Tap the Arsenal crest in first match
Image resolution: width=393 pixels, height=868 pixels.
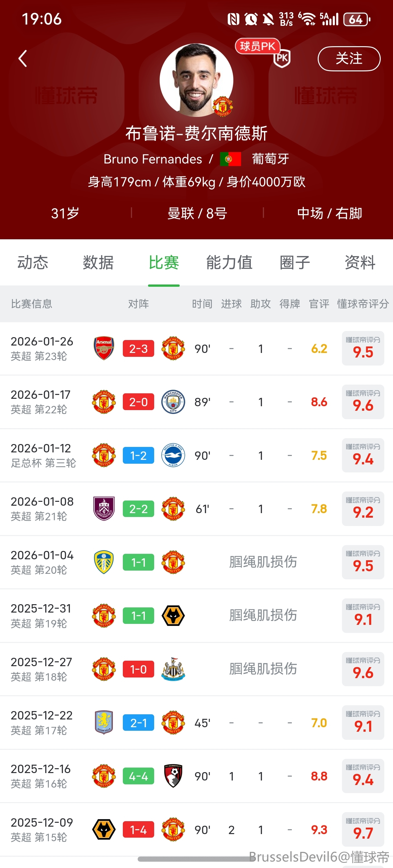pos(104,348)
